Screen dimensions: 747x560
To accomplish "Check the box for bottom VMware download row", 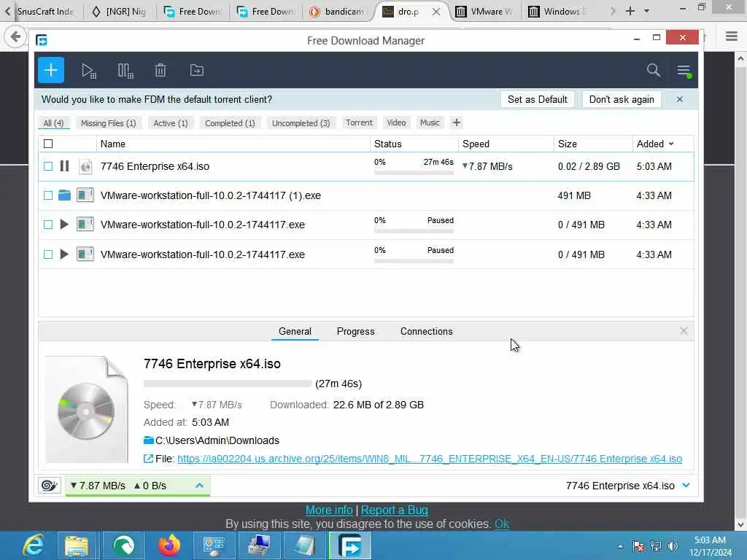I will click(48, 254).
